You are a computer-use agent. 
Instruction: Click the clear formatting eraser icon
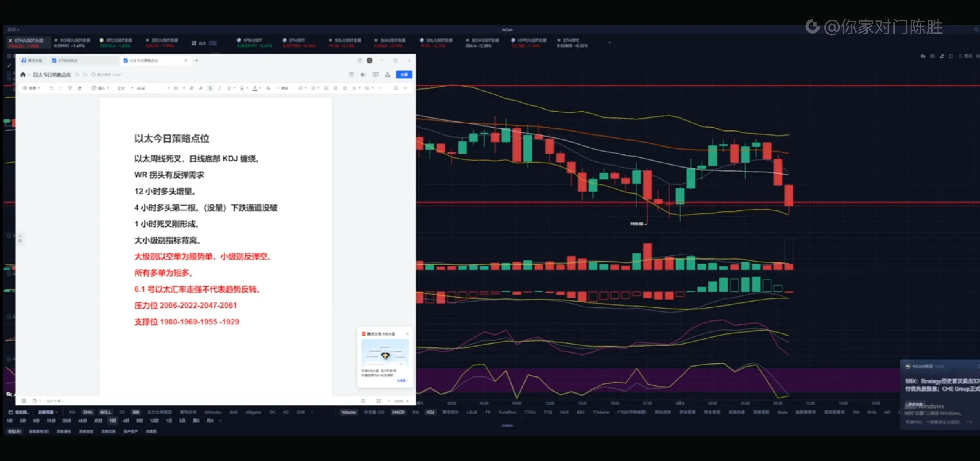80,88
